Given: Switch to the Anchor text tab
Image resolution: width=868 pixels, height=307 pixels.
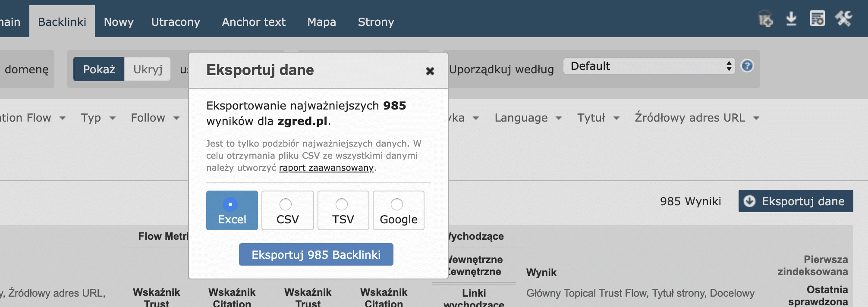Looking at the screenshot, I should pyautogui.click(x=254, y=22).
